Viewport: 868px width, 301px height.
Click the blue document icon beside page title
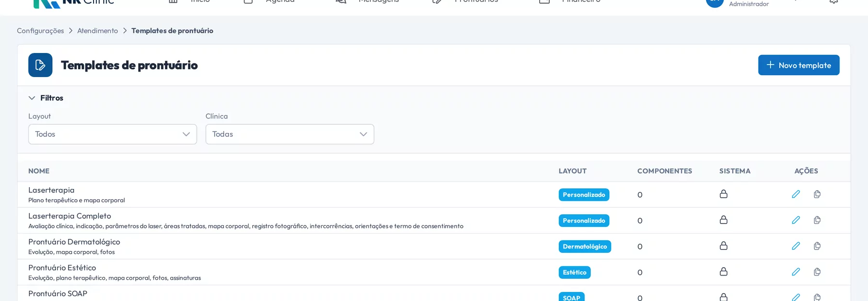(41, 65)
